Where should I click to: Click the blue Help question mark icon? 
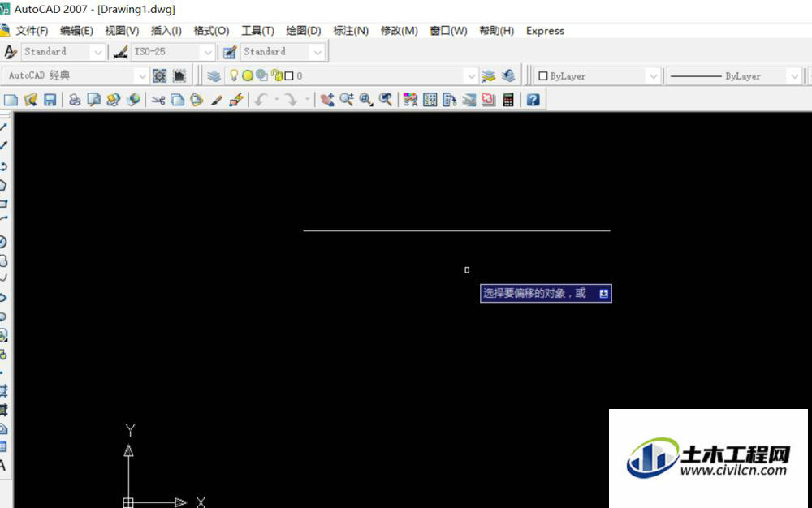pos(533,99)
